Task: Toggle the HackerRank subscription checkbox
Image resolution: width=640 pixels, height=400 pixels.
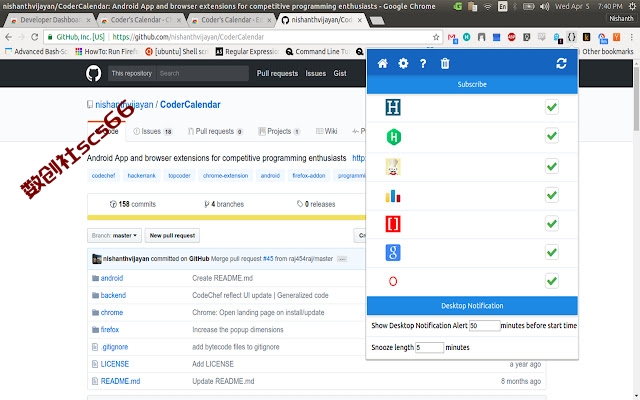Action: click(552, 136)
